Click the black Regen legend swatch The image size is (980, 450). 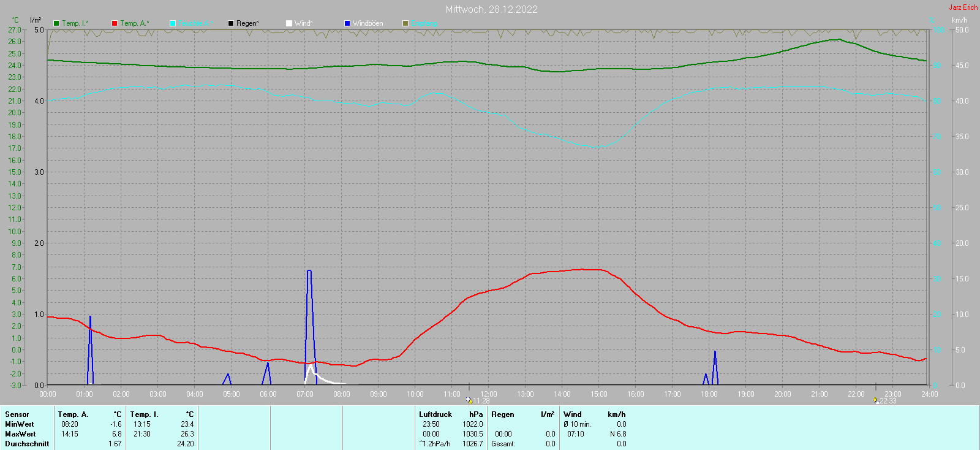click(231, 23)
